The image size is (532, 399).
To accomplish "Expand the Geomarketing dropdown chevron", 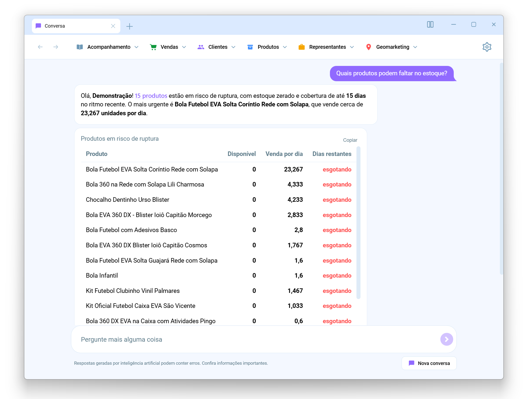I will click(x=415, y=47).
